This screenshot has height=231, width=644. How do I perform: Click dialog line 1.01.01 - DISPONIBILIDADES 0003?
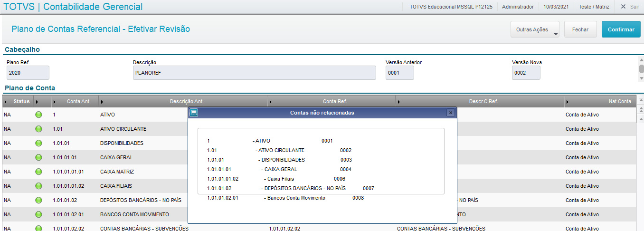[279, 160]
